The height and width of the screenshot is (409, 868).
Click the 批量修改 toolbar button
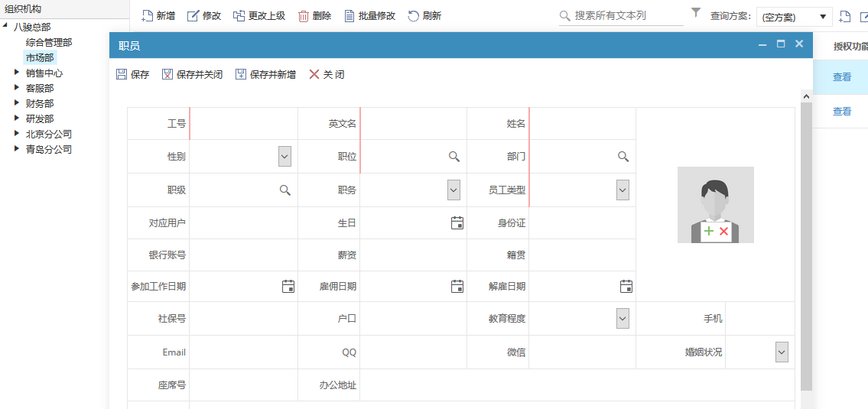370,16
